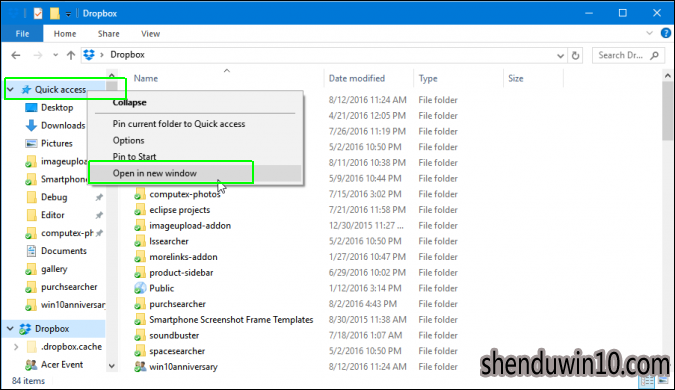Select the imageupload-addon folder
This screenshot has width=675, height=390.
(x=190, y=226)
